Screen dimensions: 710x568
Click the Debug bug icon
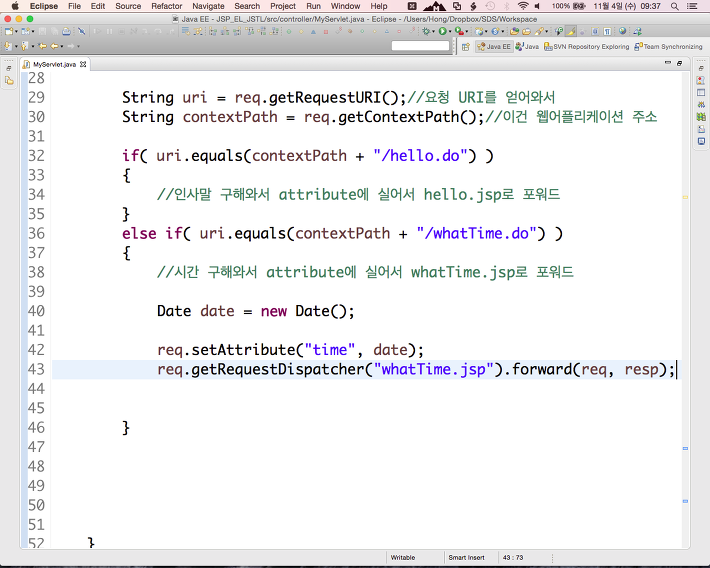[426, 31]
